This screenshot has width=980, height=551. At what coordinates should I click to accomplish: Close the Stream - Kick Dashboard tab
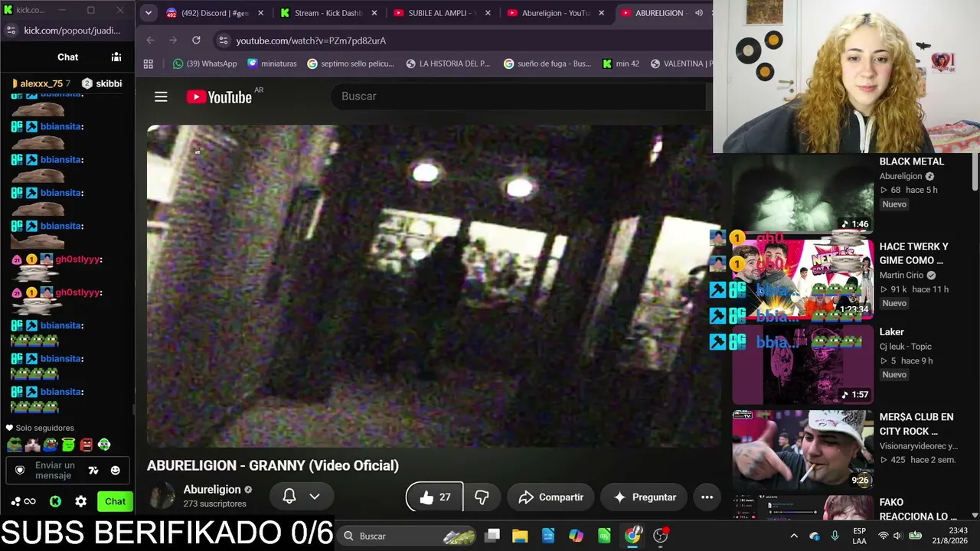[374, 13]
